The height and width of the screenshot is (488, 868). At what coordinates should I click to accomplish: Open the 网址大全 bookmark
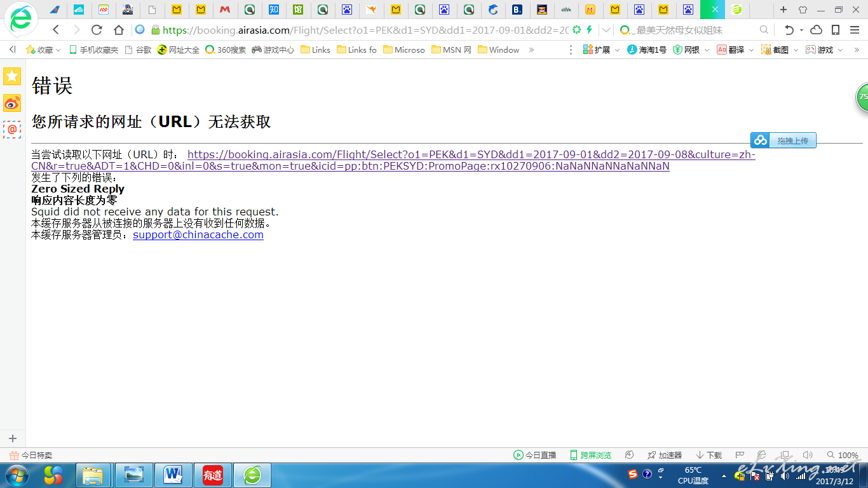click(179, 50)
